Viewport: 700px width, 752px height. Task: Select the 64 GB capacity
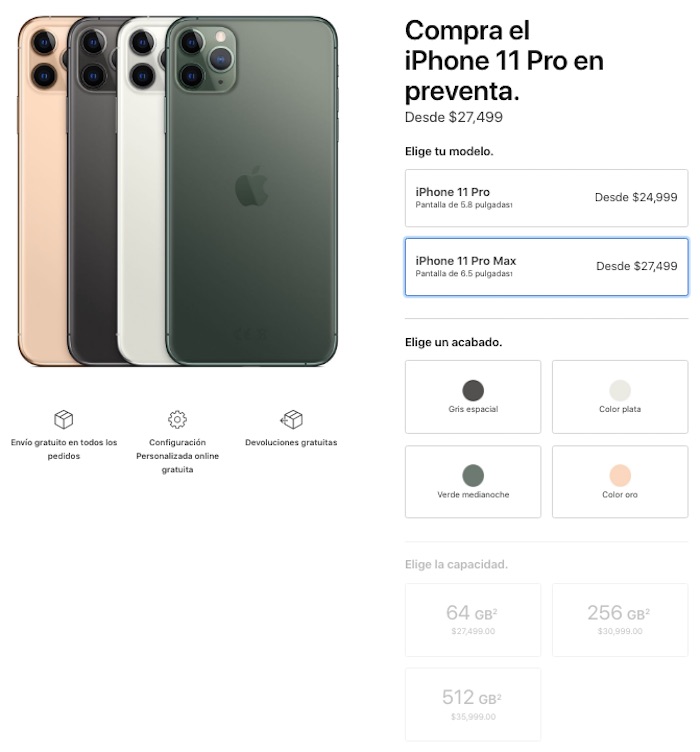tap(473, 620)
